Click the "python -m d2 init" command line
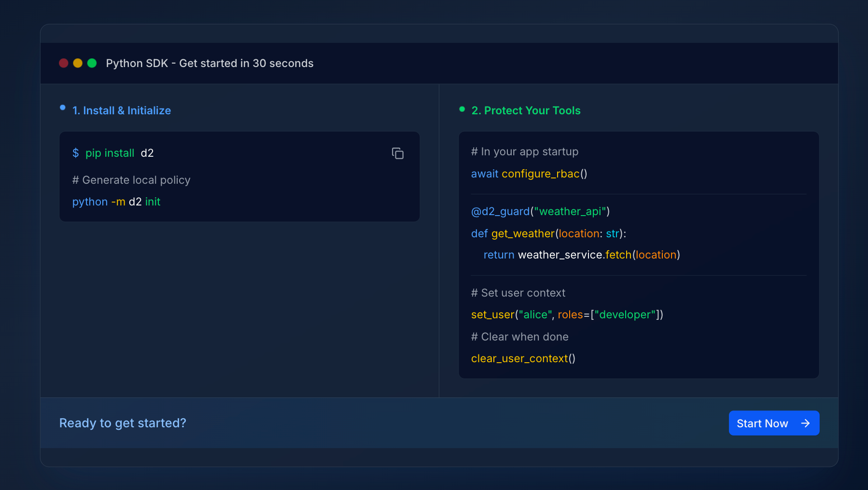 (116, 202)
